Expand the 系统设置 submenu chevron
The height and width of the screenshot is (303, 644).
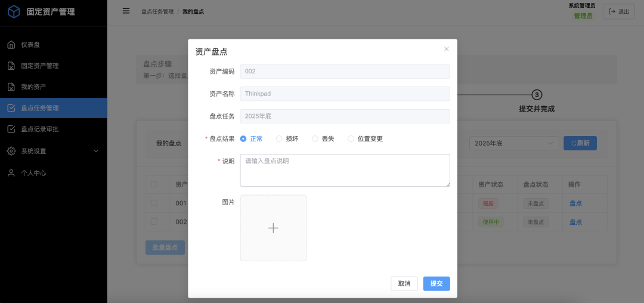96,151
